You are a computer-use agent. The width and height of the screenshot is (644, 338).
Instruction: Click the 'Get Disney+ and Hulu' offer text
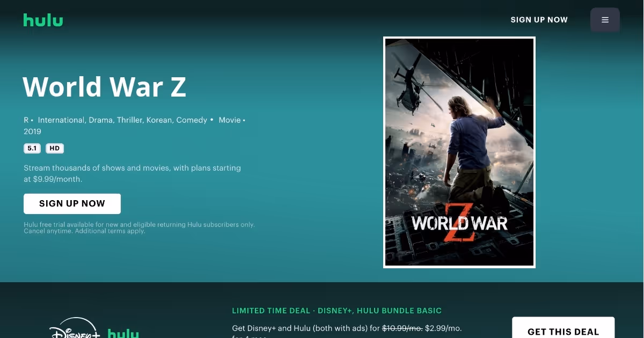[x=347, y=332]
